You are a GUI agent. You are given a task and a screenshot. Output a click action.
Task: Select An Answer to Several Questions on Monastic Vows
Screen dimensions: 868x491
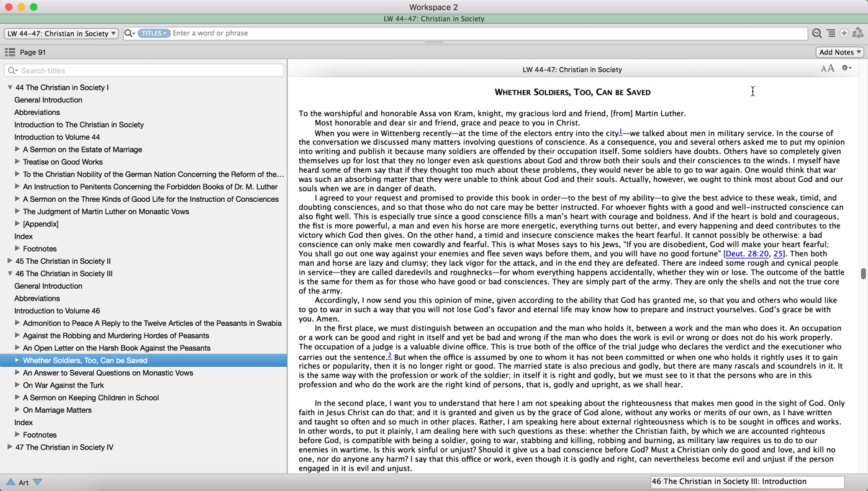[108, 373]
